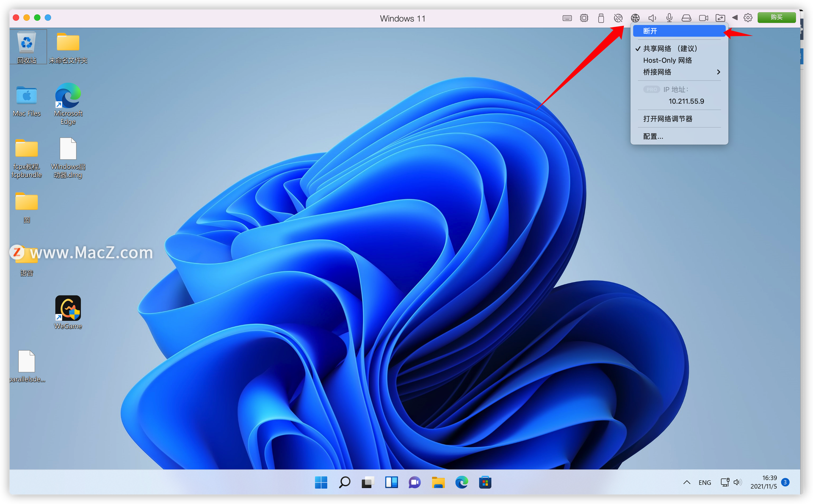The image size is (813, 504).
Task: Click the USB device icon
Action: (x=600, y=18)
